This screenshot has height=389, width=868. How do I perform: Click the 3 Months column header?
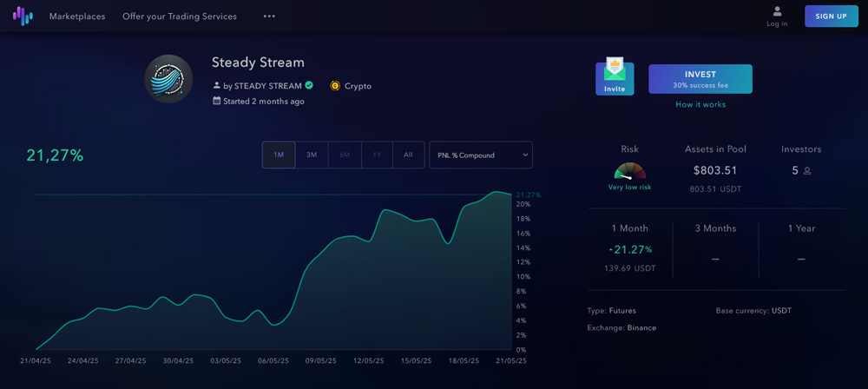(715, 228)
